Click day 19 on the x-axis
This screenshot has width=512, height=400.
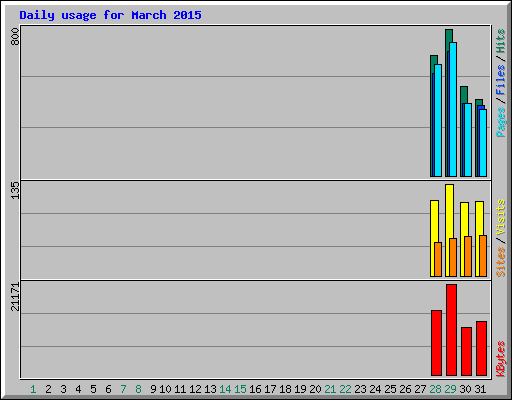pos(300,389)
